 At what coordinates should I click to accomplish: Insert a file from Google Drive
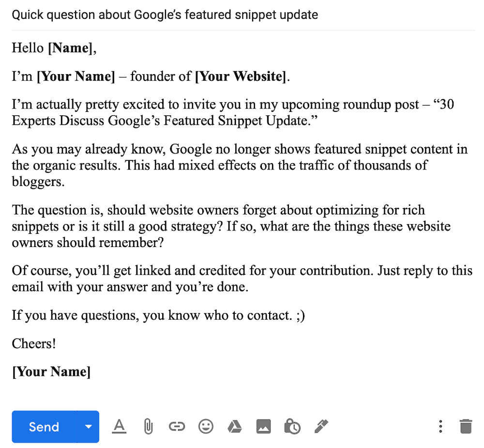[235, 427]
